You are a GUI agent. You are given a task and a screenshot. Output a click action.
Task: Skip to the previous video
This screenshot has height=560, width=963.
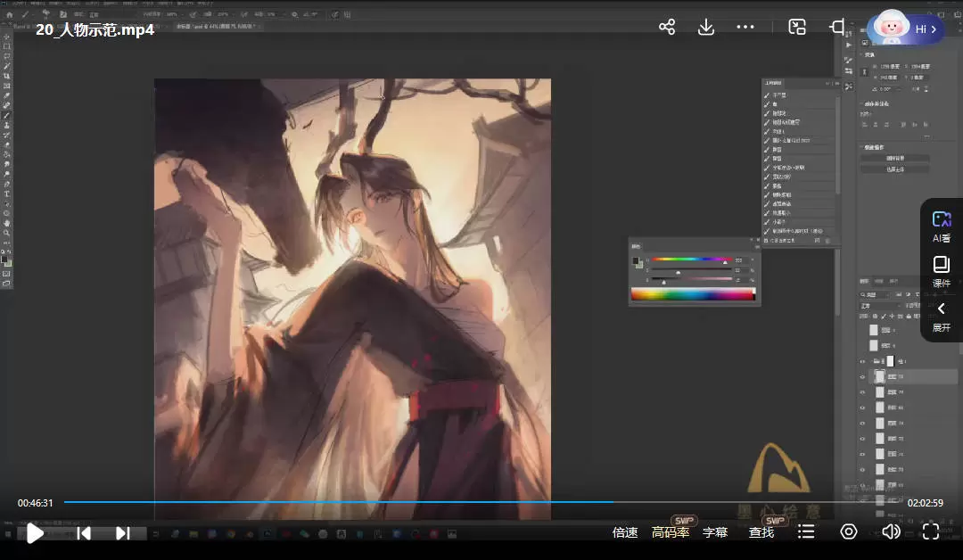[x=84, y=533]
